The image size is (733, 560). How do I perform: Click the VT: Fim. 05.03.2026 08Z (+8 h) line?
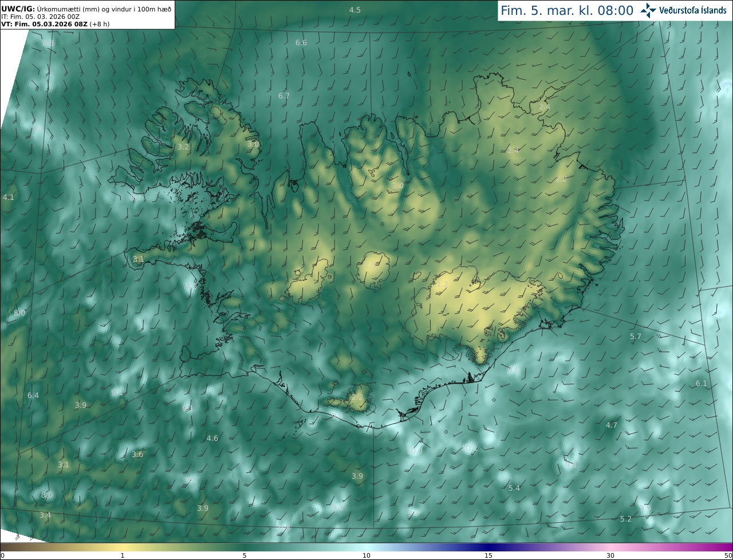pos(56,25)
